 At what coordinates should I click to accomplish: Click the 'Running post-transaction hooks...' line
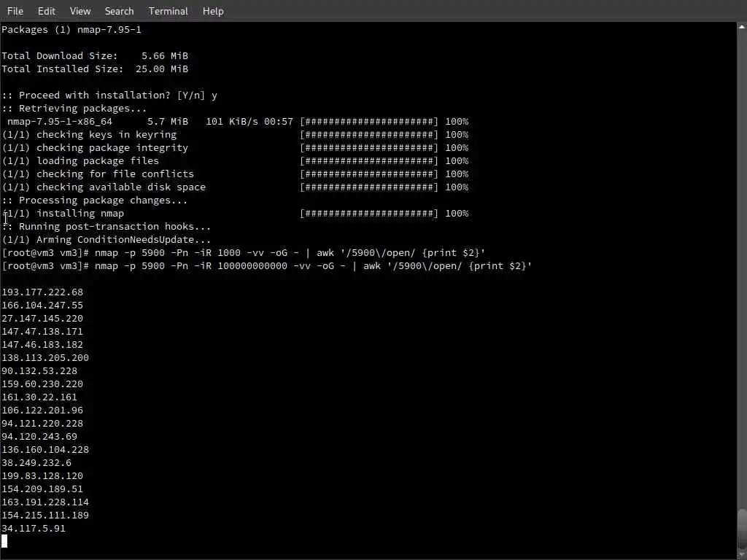(x=107, y=227)
